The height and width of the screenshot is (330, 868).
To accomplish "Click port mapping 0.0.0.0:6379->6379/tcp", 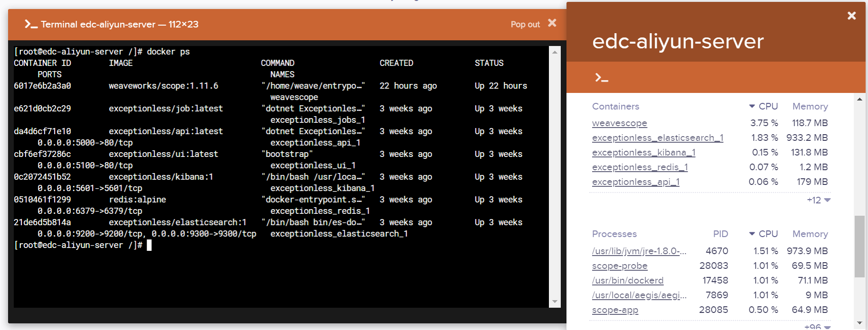I will [x=90, y=211].
